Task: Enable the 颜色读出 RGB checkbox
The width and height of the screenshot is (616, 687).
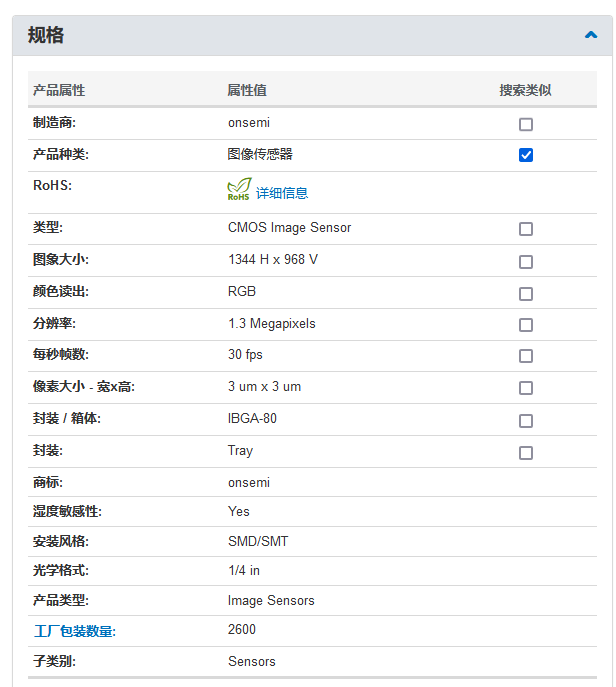Action: [x=526, y=294]
